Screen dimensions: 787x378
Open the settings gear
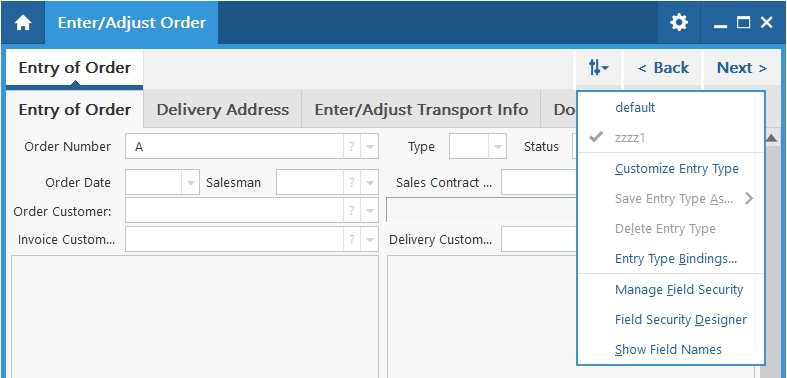point(679,23)
